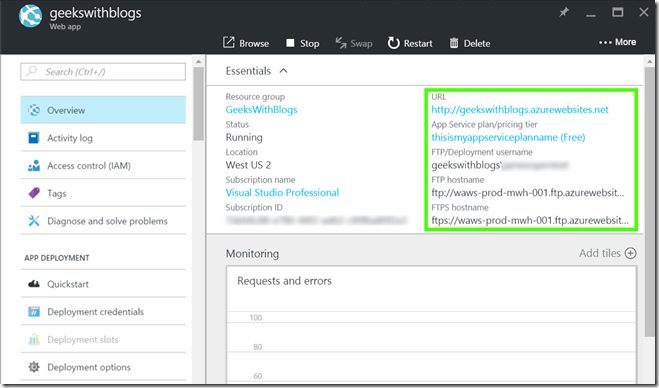This screenshot has width=659, height=388.
Task: Click the FTPS hostname ftps://waws-prod value
Action: (530, 220)
